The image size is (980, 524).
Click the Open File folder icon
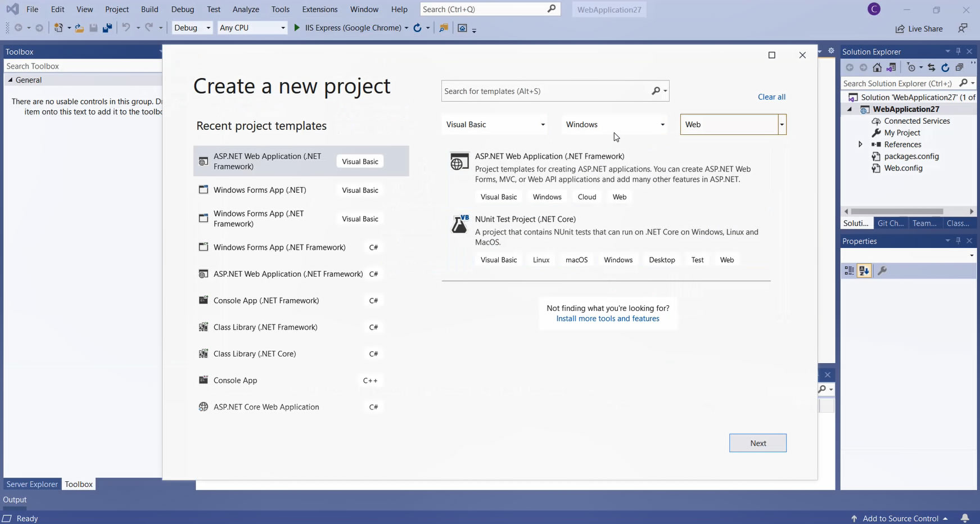79,28
